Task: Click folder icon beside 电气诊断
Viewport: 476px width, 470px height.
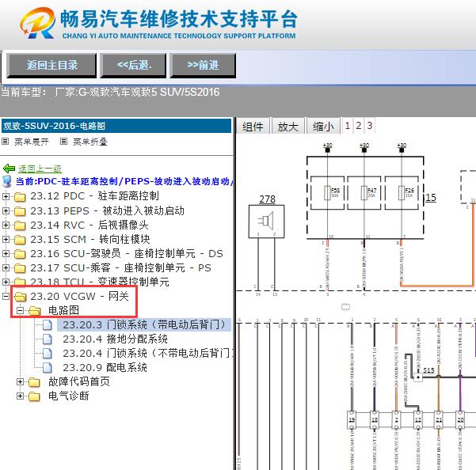Action: click(34, 396)
